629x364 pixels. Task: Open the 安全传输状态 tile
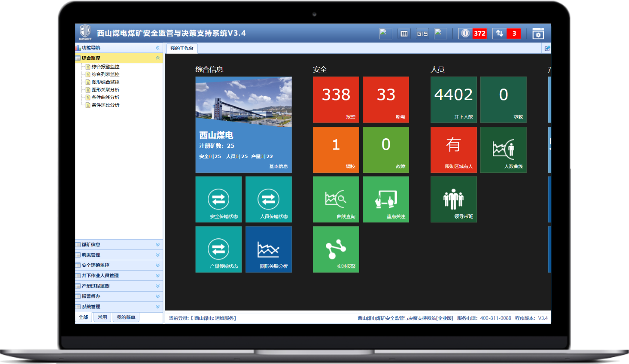pyautogui.click(x=218, y=199)
